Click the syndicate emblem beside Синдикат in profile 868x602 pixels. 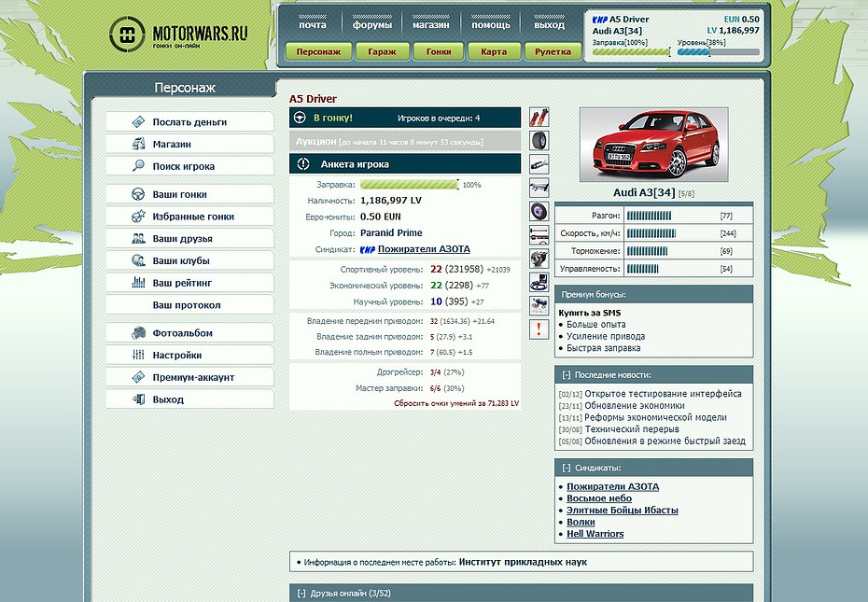[x=368, y=250]
